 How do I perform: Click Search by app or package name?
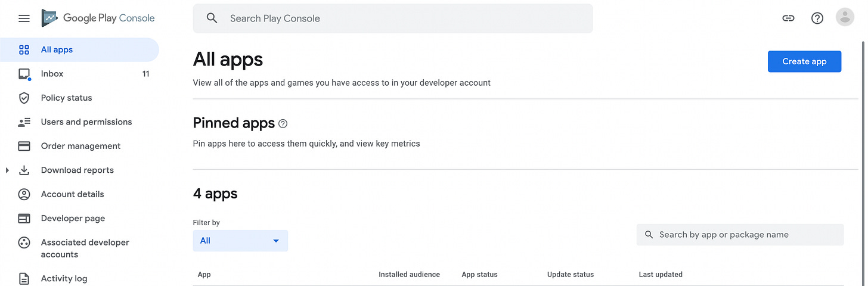(x=740, y=235)
